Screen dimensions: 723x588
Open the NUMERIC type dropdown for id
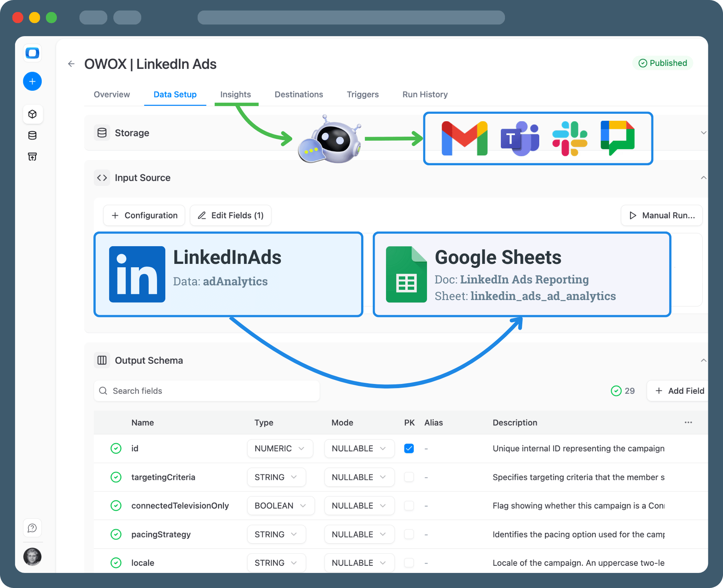[x=280, y=448]
